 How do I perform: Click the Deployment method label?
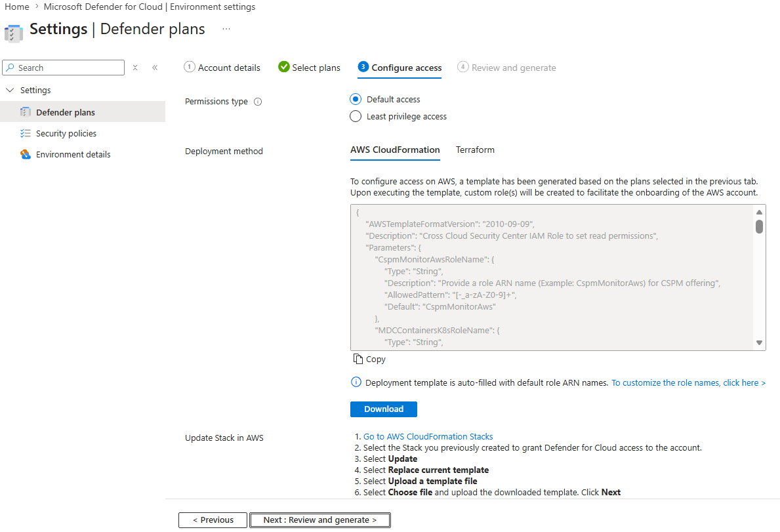(x=224, y=151)
